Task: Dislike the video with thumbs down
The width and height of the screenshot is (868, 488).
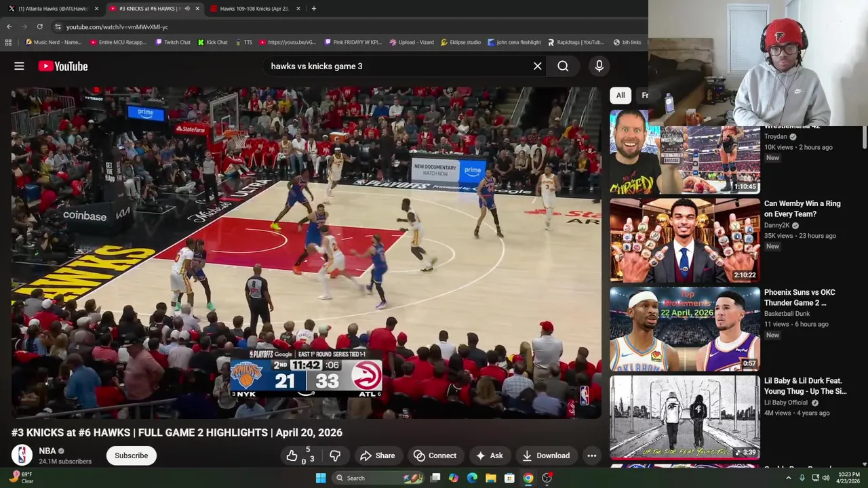Action: tap(335, 455)
